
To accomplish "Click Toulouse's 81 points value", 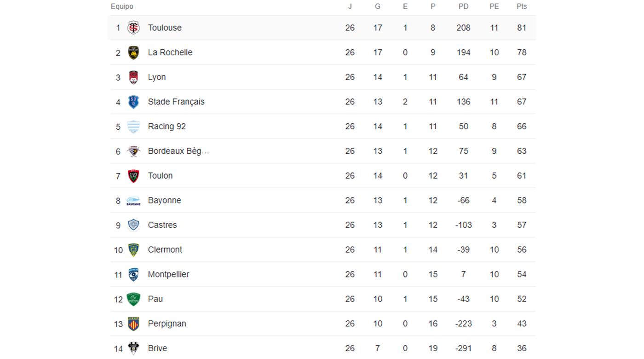I will coord(522,28).
